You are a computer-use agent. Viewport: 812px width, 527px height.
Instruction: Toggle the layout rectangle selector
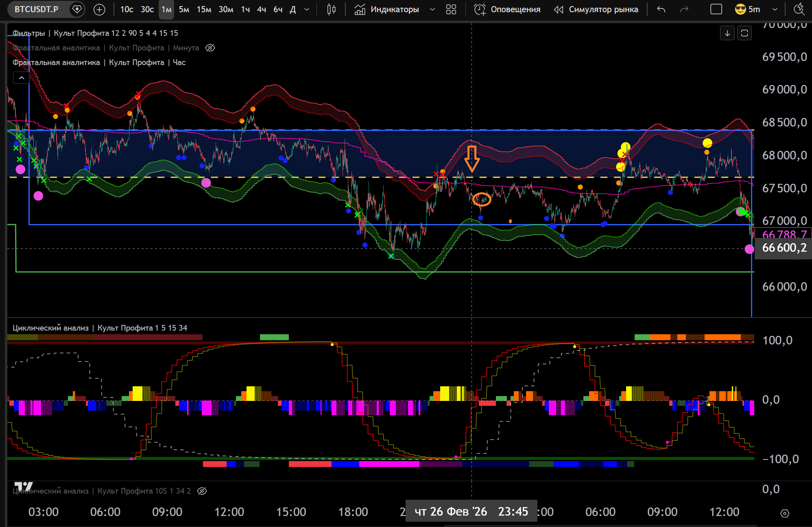pyautogui.click(x=716, y=9)
